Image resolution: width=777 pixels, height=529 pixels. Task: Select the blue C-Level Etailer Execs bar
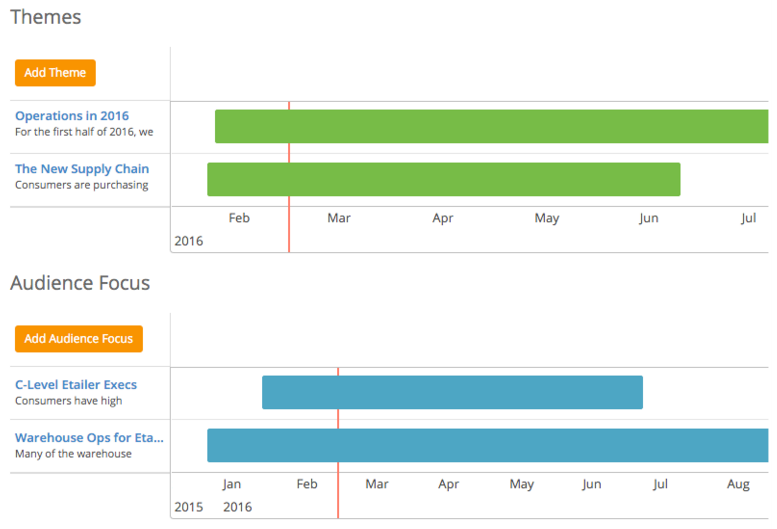[x=452, y=393]
